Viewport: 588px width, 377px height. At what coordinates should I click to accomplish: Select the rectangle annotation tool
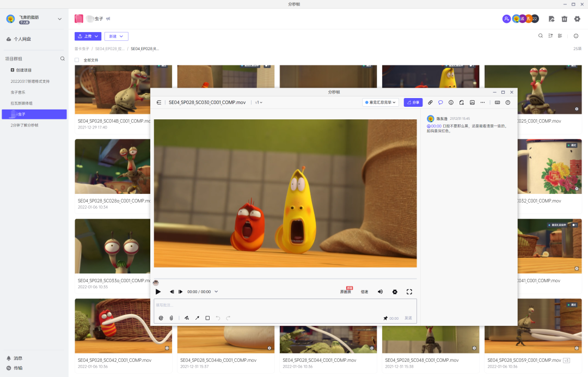click(x=207, y=318)
